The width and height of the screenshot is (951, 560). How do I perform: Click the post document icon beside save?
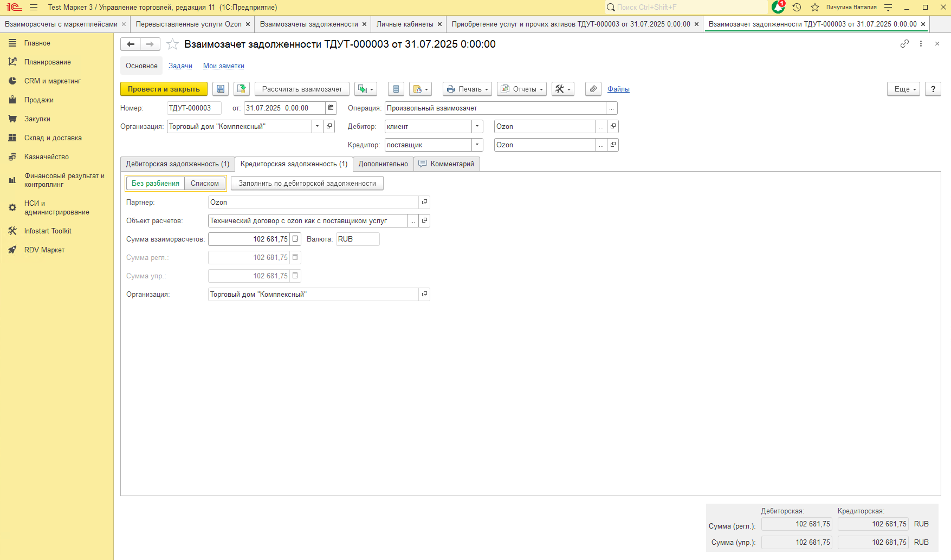click(x=242, y=89)
